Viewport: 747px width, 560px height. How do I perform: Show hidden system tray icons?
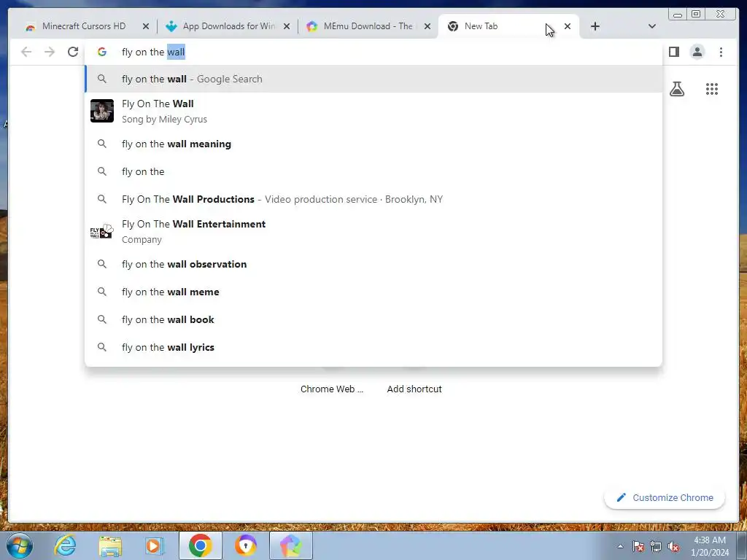click(x=620, y=546)
